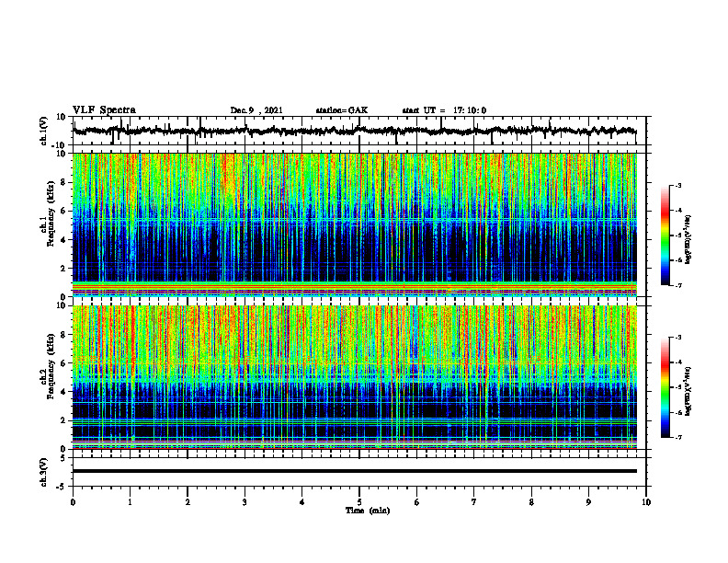Click the date 'Dec. 9, 2021'

pyautogui.click(x=256, y=110)
